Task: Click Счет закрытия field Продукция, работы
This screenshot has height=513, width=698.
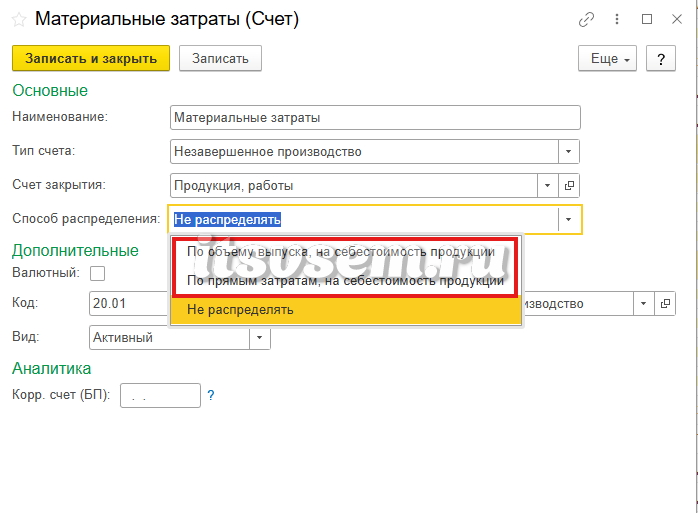Action: 354,186
